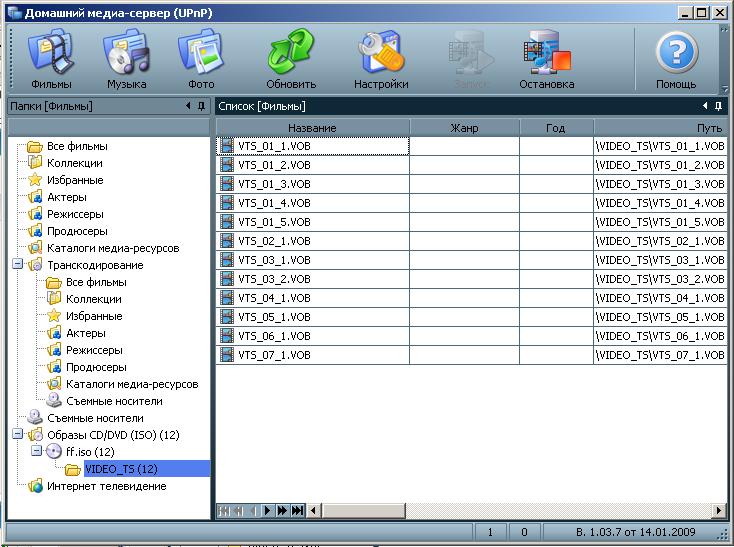Select the VIDEO_TS (12) folder

pos(121,469)
